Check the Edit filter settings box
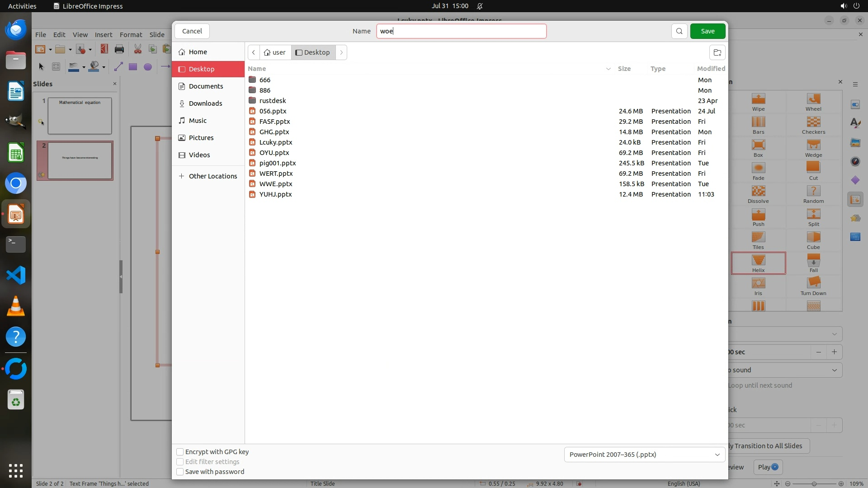868x488 pixels. (x=180, y=462)
